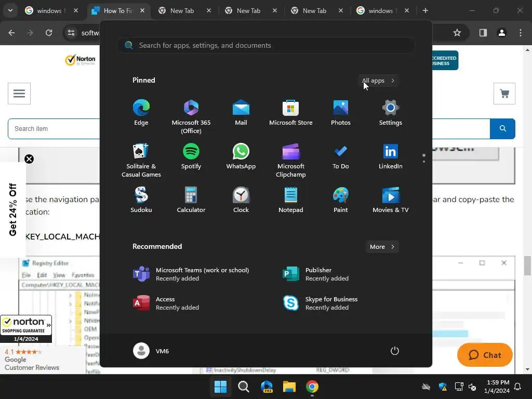Open the VM6 user account menu

(x=151, y=351)
